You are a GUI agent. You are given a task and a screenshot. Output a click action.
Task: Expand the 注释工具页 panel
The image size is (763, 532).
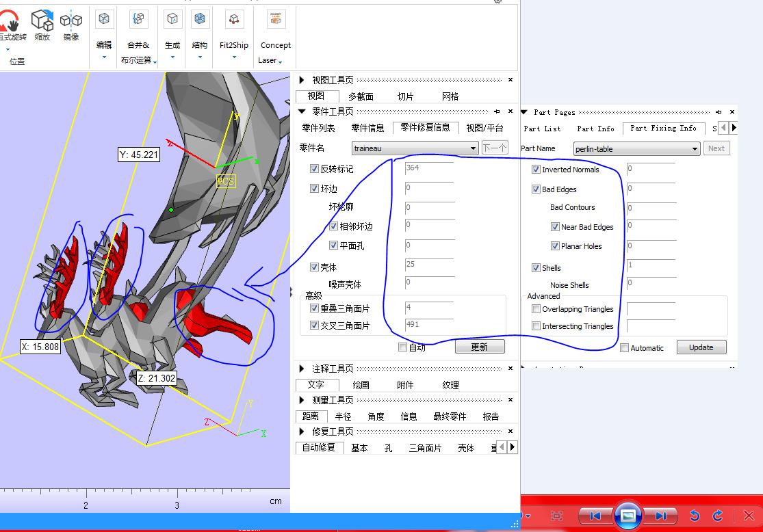(x=302, y=369)
